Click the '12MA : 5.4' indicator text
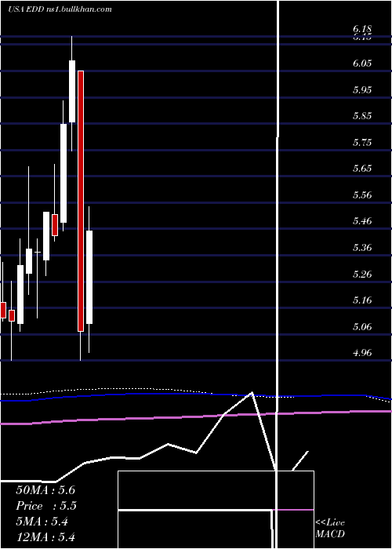The height and width of the screenshot is (549, 392). [x=45, y=537]
